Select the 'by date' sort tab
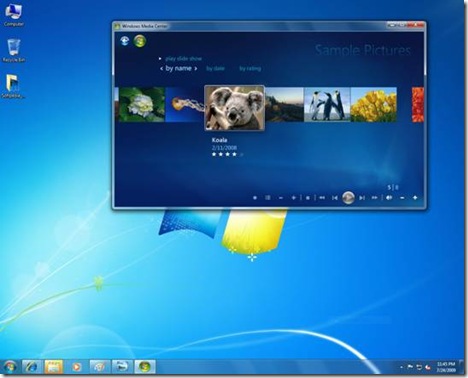 click(215, 68)
